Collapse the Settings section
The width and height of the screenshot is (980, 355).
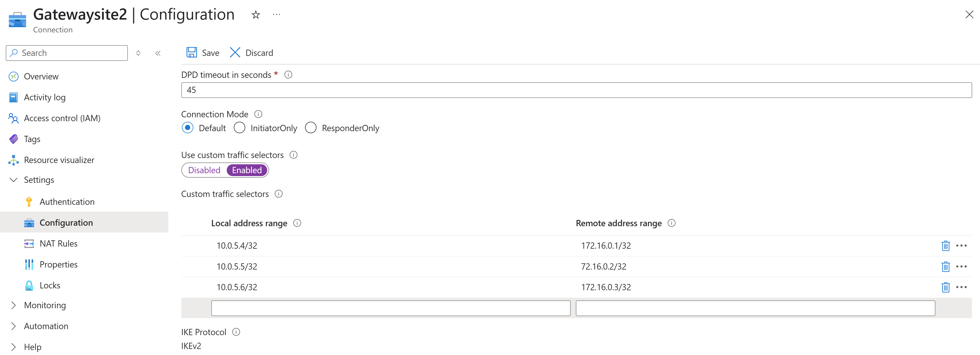pos(14,180)
